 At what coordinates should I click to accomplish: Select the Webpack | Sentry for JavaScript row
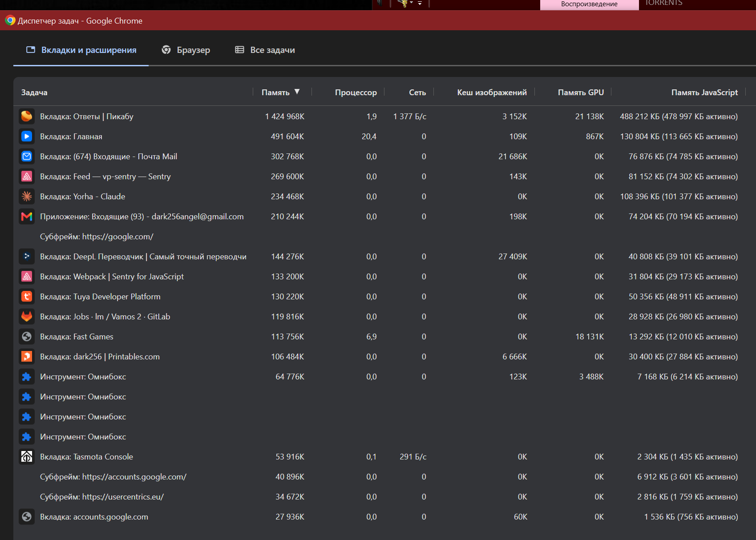(x=384, y=277)
